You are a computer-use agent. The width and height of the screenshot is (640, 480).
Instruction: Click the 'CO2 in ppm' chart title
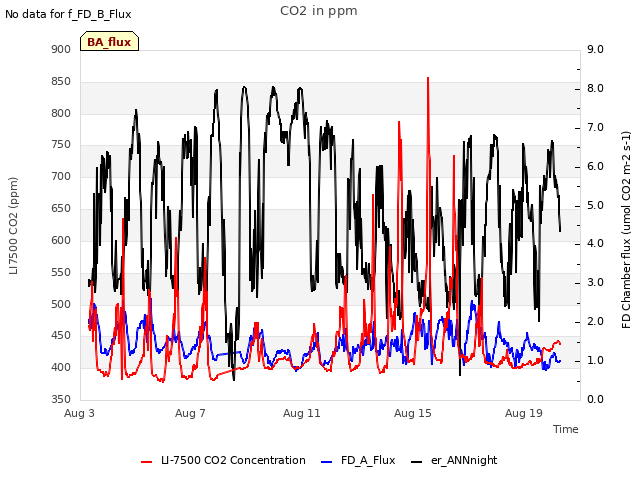pyautogui.click(x=319, y=11)
